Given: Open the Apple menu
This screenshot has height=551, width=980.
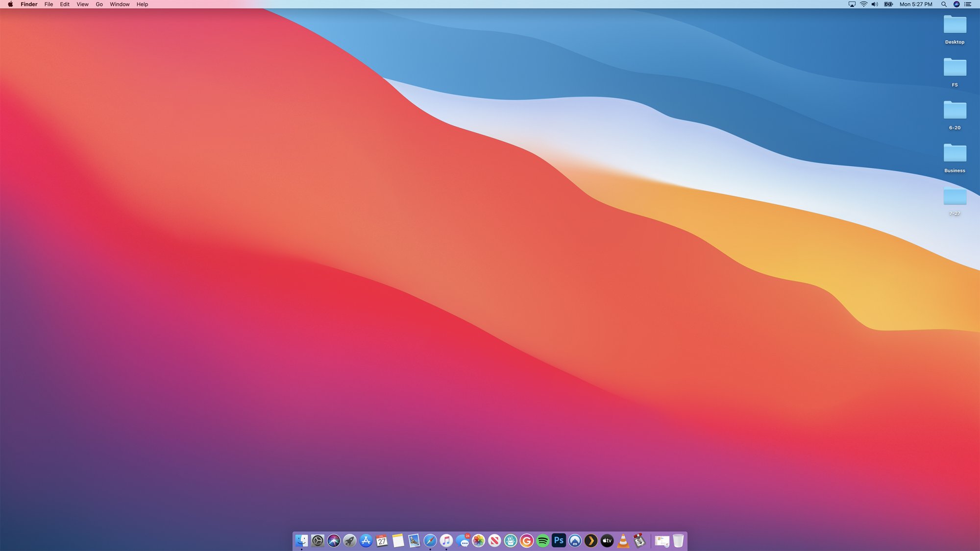Looking at the screenshot, I should 10,4.
